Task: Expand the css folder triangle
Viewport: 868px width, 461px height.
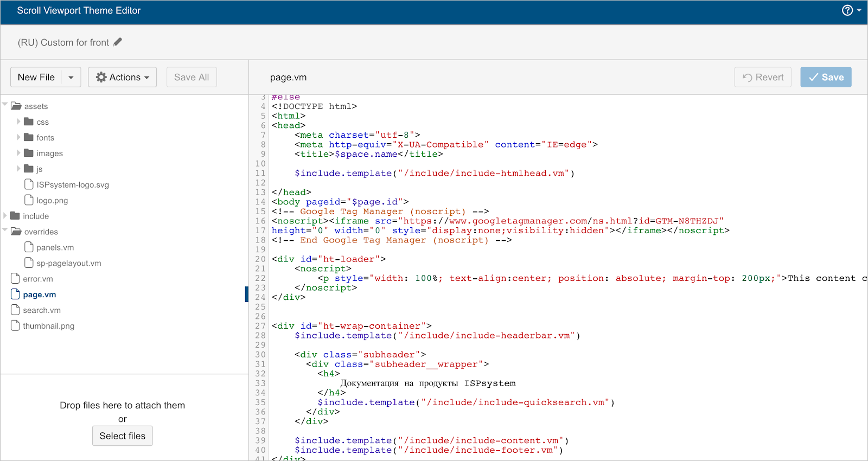Action: pyautogui.click(x=18, y=121)
